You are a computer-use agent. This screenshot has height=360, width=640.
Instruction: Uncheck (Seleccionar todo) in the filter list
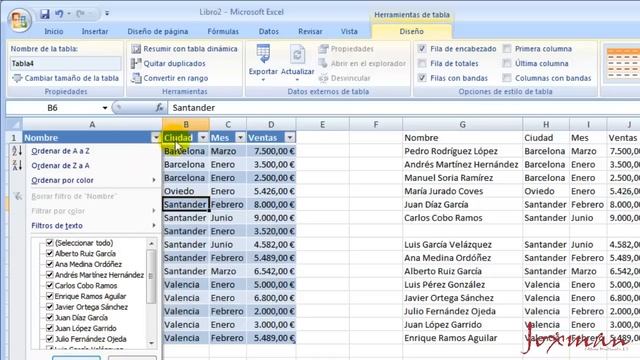pos(50,243)
